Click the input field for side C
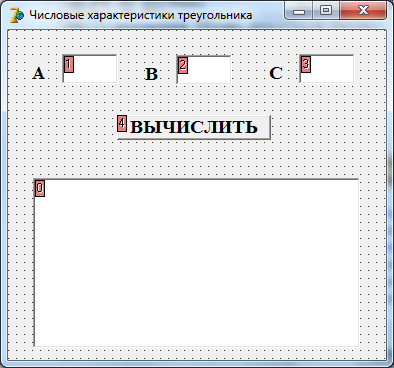 (327, 69)
